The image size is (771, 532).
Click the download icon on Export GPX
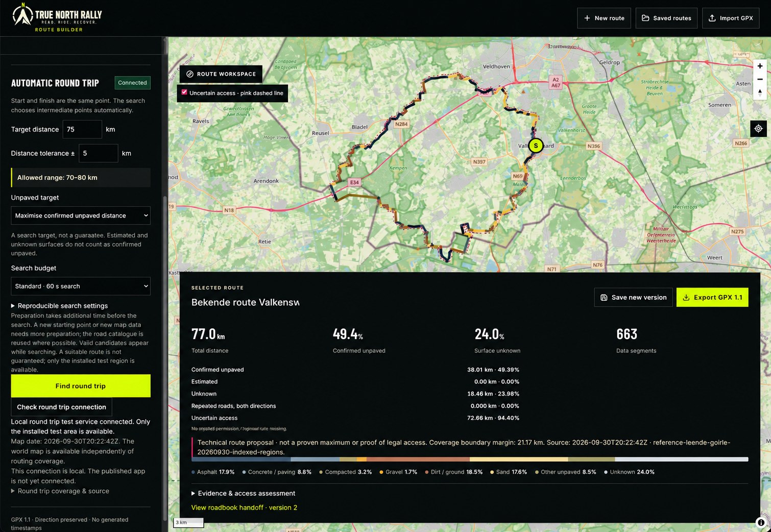point(686,297)
